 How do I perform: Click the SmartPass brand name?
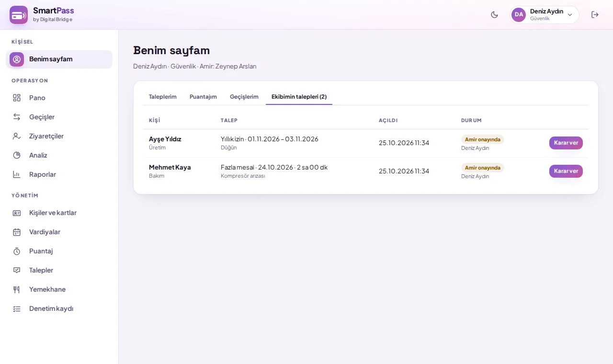point(54,11)
